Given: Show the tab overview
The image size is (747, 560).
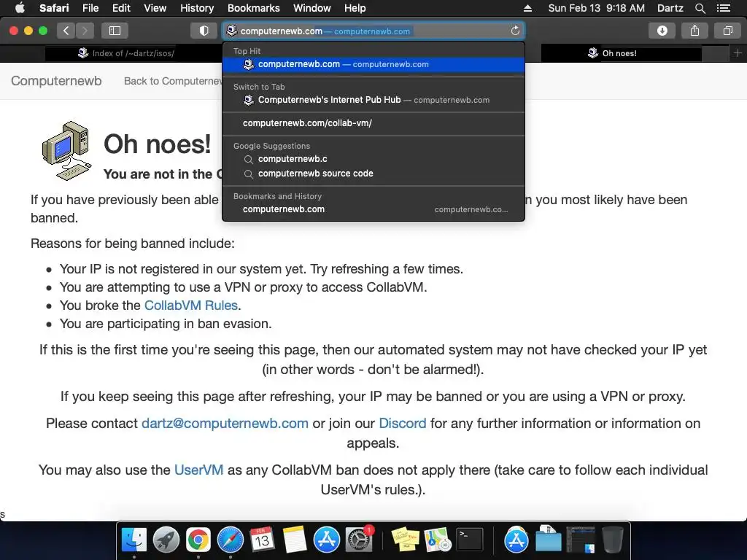Looking at the screenshot, I should (x=727, y=31).
